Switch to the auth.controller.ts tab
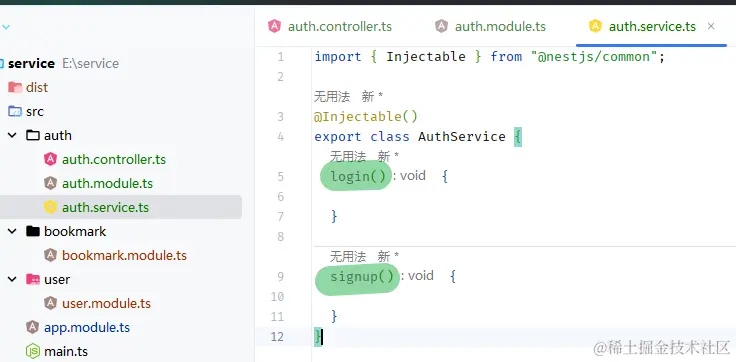The width and height of the screenshot is (736, 362). click(330, 26)
